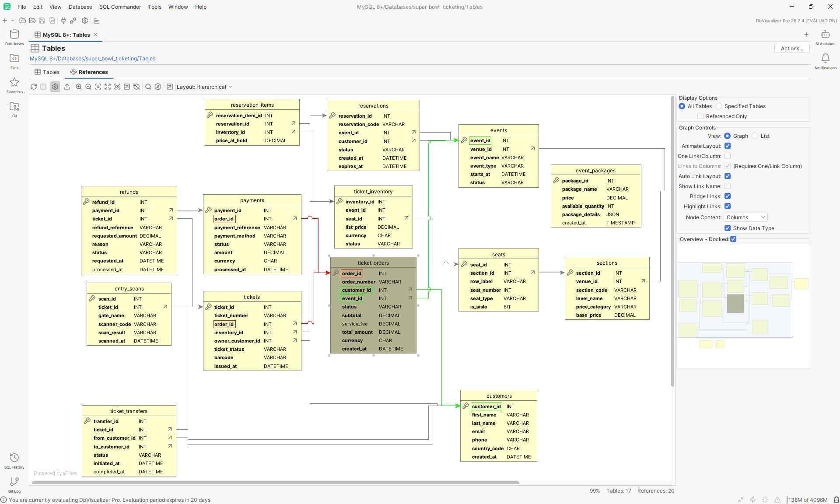The width and height of the screenshot is (840, 504).
Task: Reload the references graph
Action: 34,87
